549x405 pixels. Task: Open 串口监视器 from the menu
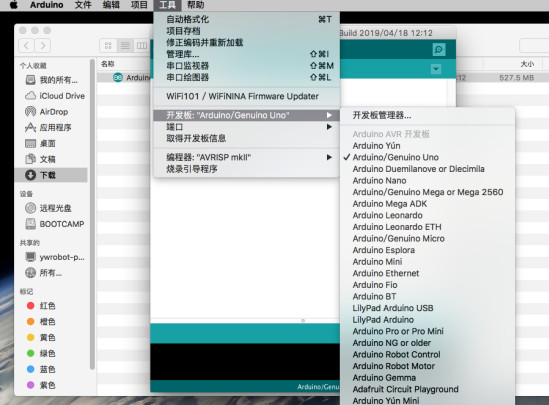pyautogui.click(x=246, y=66)
